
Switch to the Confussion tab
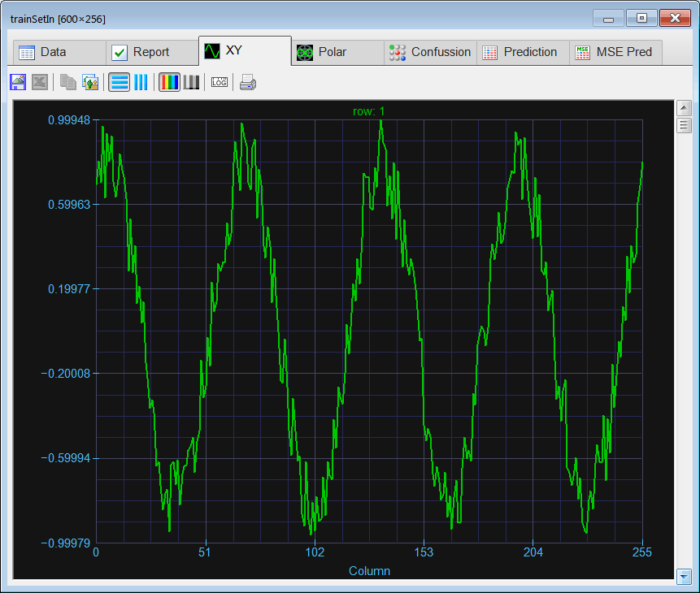pos(430,52)
